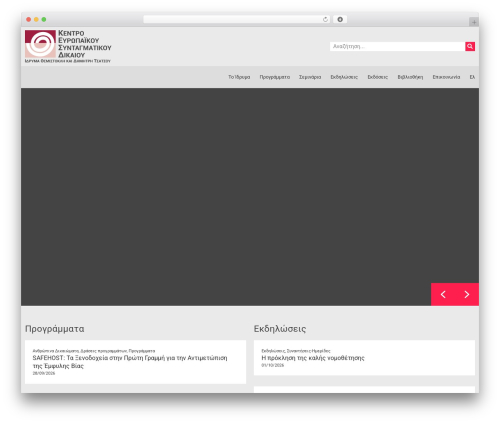Open the Το Ίδρυμα menu
Screen dimensions: 500x423
[x=239, y=77]
